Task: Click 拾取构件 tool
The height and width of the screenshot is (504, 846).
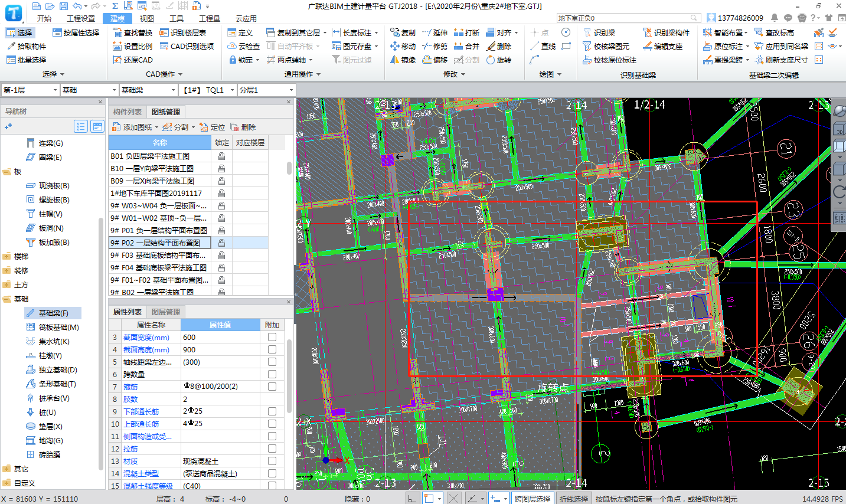Action: click(x=26, y=46)
